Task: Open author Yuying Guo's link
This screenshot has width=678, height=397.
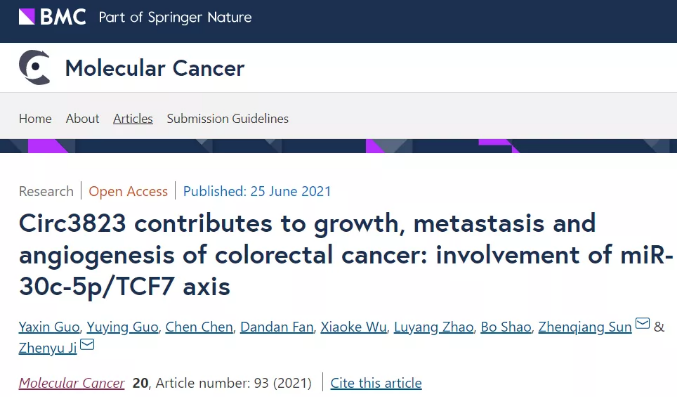Action: coord(122,327)
